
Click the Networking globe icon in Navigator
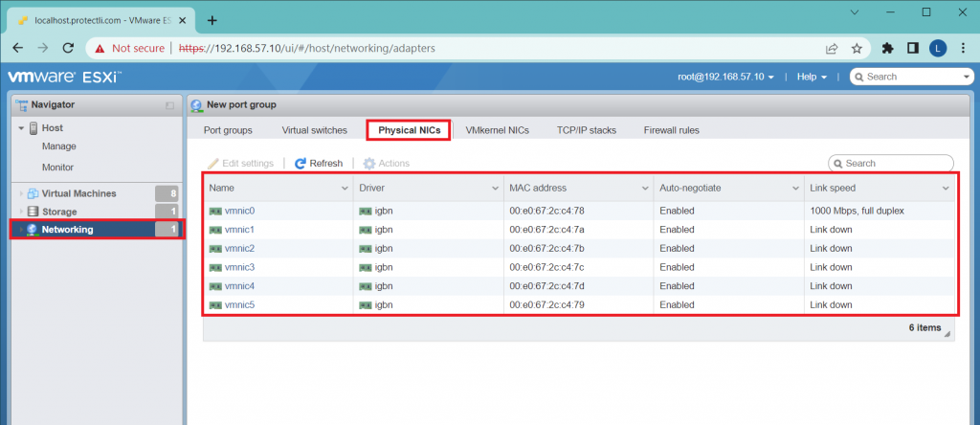(x=32, y=230)
